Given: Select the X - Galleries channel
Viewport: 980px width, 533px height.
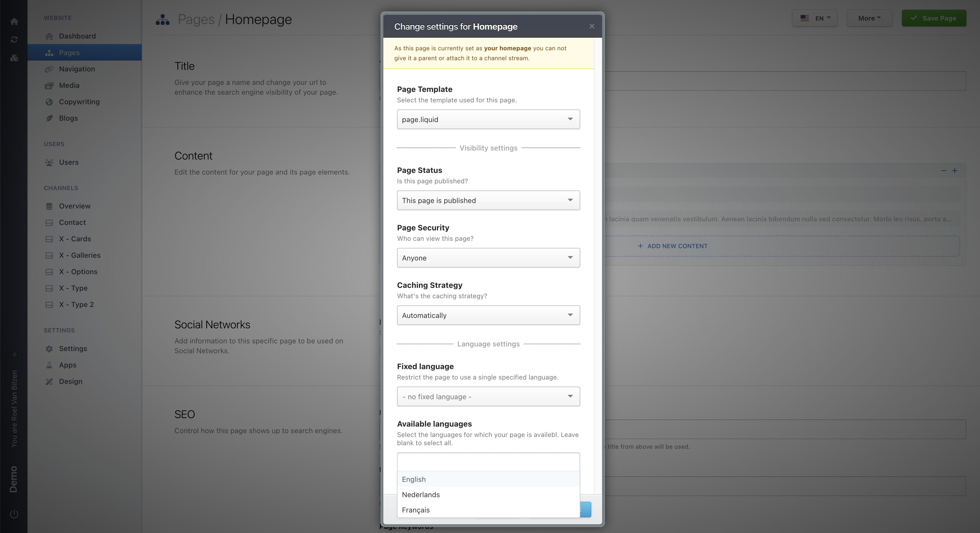Looking at the screenshot, I should click(x=80, y=255).
